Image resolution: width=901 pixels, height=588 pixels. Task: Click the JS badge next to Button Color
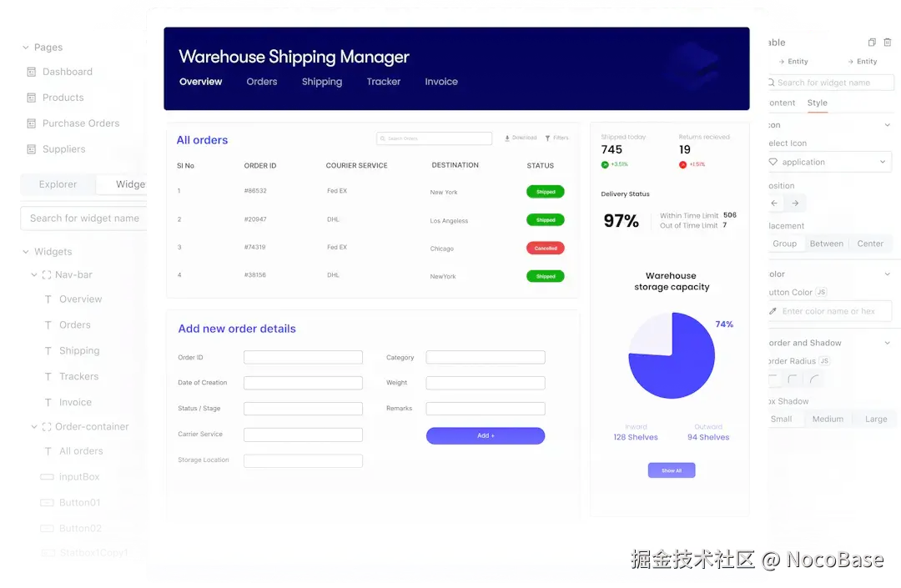click(x=821, y=292)
